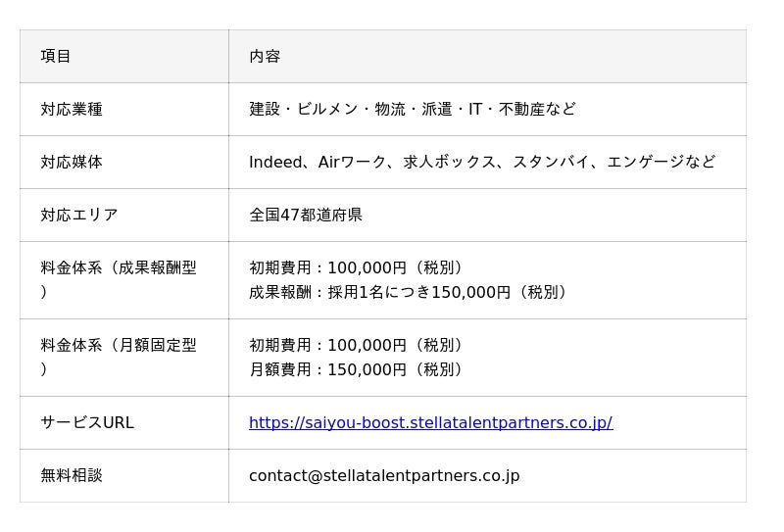
Task: Select the 無料相談 row label
Action: [72, 476]
